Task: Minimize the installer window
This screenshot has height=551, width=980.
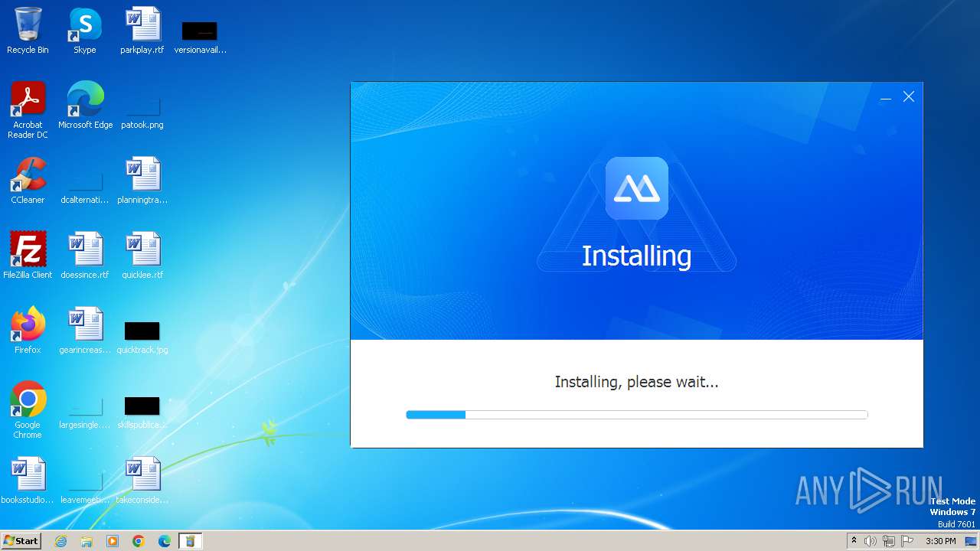Action: click(x=886, y=97)
